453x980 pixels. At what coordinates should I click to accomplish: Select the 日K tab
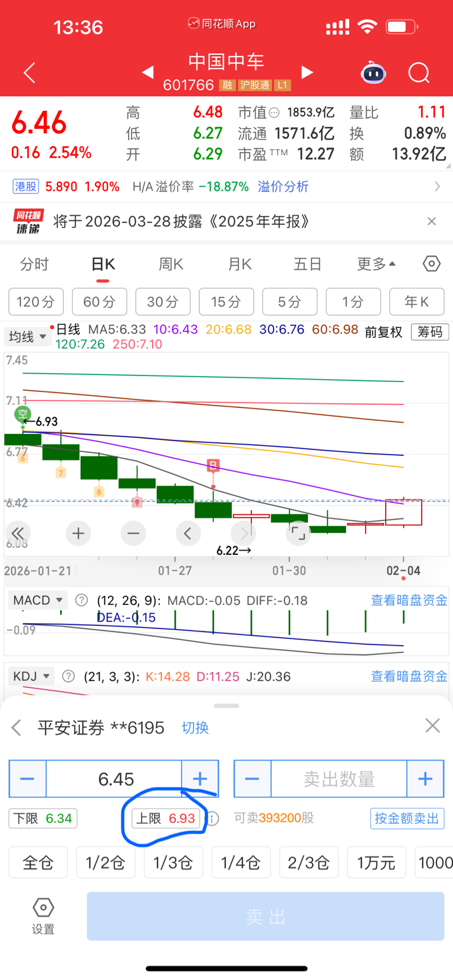pos(103,264)
